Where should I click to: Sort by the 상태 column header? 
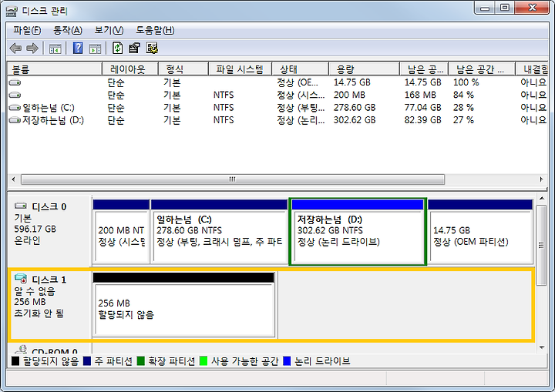pos(300,69)
